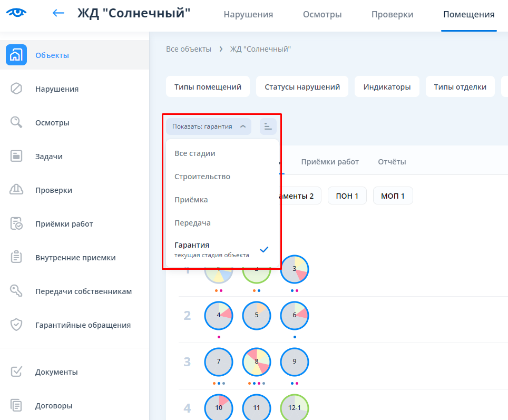Collapse the Показать: гарантия dropdown

tap(209, 126)
